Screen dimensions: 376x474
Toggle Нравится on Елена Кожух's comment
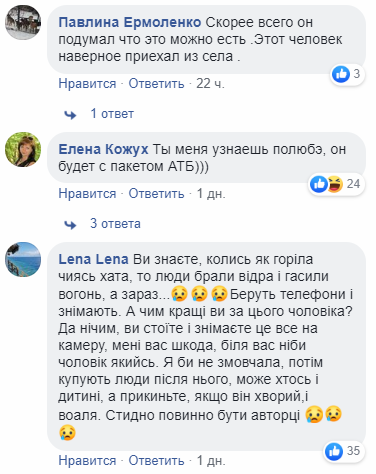pyautogui.click(x=87, y=194)
